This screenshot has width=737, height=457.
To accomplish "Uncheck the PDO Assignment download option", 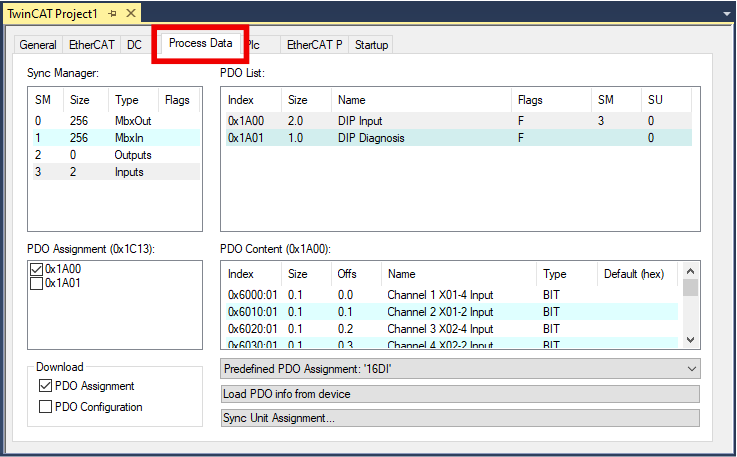I will (x=45, y=386).
